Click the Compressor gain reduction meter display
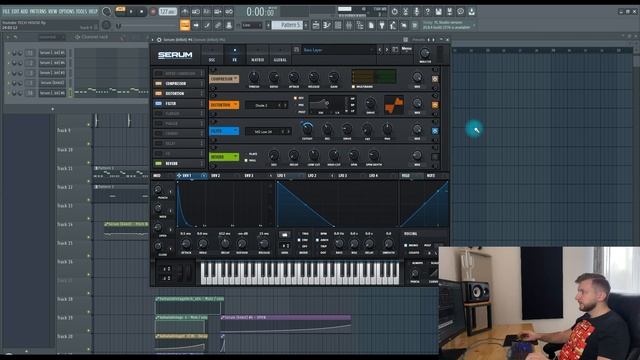640x360 pixels. click(x=374, y=77)
